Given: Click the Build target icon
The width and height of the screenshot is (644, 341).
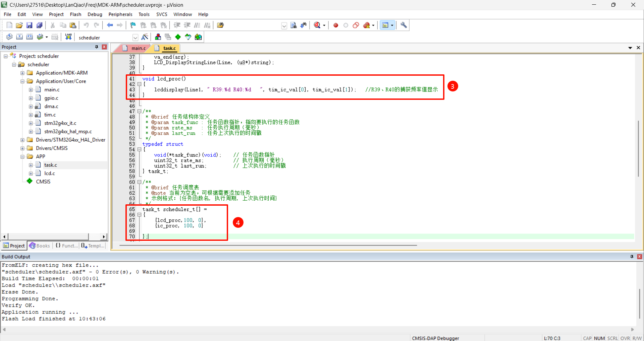Looking at the screenshot, I should pos(19,37).
